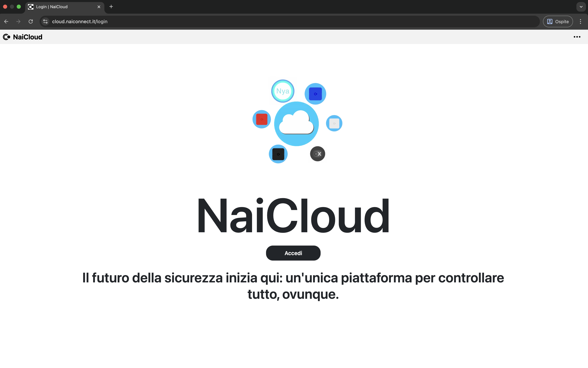Screen dimensions: 588x368
Task: Click the NaiCloud logo in the header
Action: 22,37
